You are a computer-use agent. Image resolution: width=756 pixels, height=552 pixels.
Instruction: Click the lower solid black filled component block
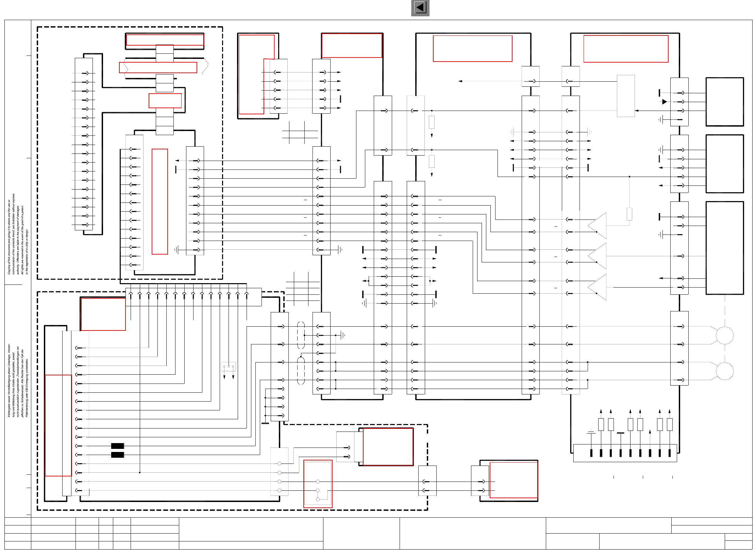click(117, 455)
